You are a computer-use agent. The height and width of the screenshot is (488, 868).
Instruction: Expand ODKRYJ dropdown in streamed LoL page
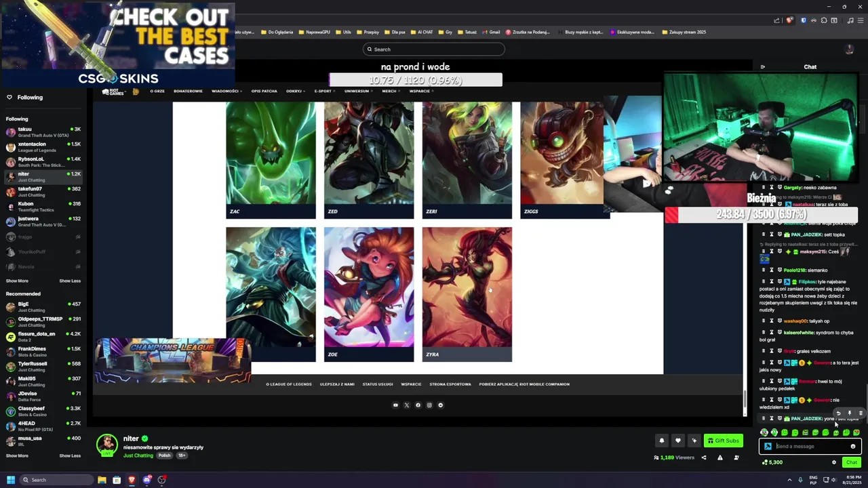click(295, 91)
